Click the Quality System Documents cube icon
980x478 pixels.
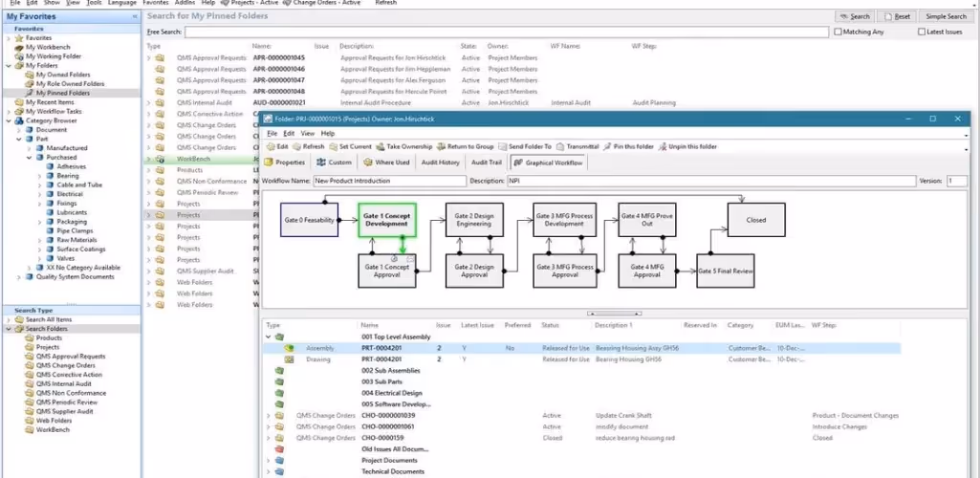pyautogui.click(x=30, y=277)
